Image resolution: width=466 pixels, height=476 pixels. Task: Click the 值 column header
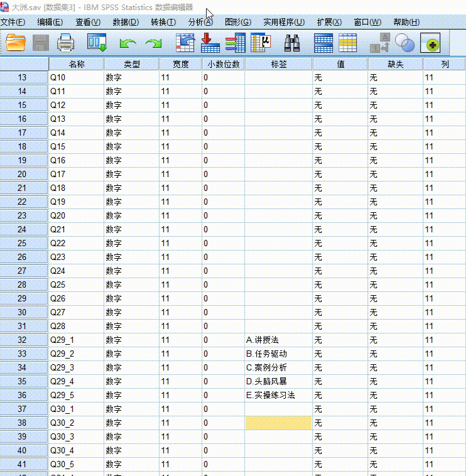pyautogui.click(x=340, y=64)
